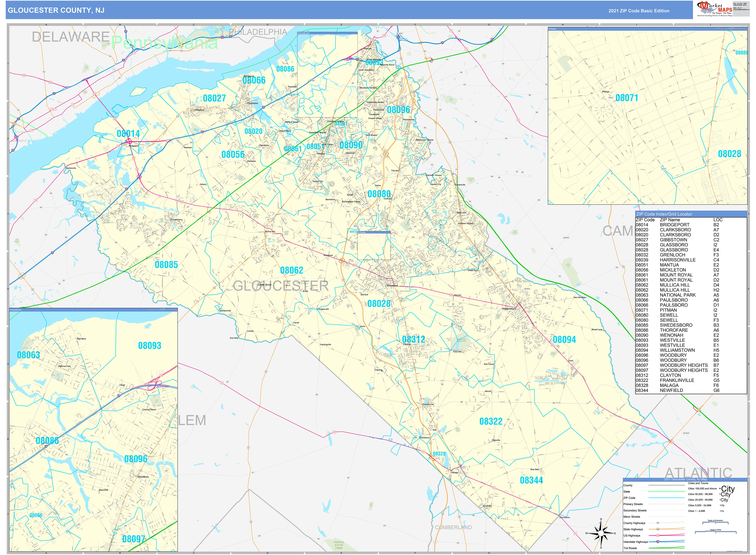
Task: Click the ATLANTIC county label
Action: (x=698, y=473)
